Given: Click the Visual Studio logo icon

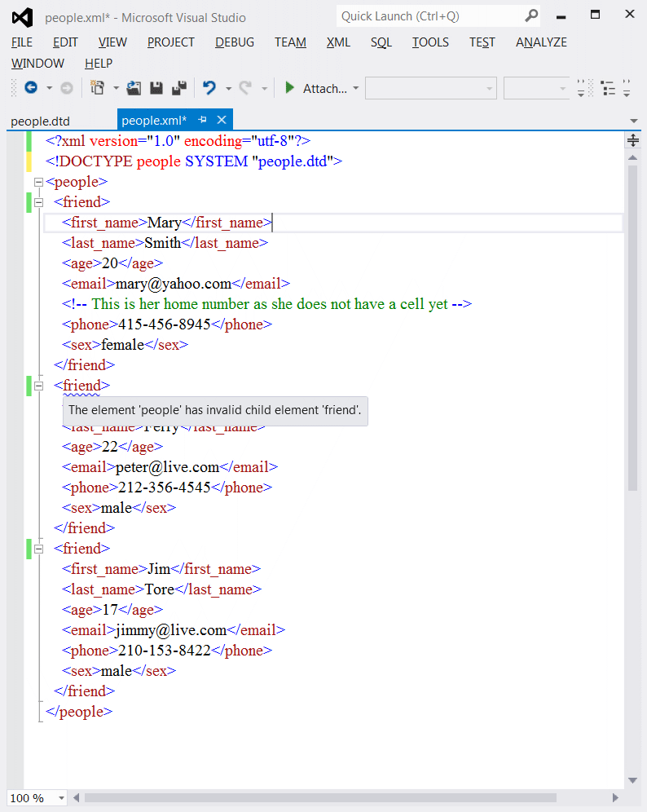Looking at the screenshot, I should 22,18.
